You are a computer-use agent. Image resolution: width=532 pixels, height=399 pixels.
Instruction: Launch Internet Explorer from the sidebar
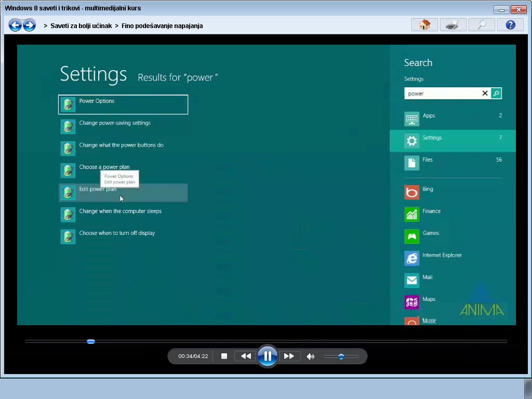pyautogui.click(x=411, y=258)
